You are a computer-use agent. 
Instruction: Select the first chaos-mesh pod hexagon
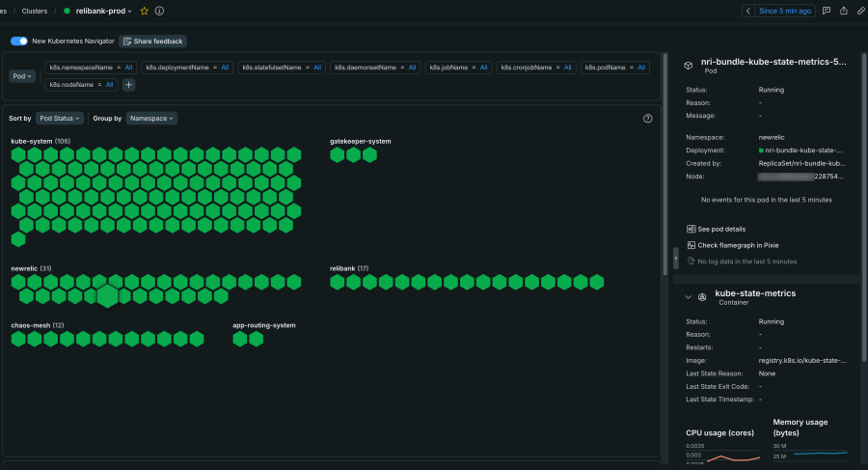(18, 339)
